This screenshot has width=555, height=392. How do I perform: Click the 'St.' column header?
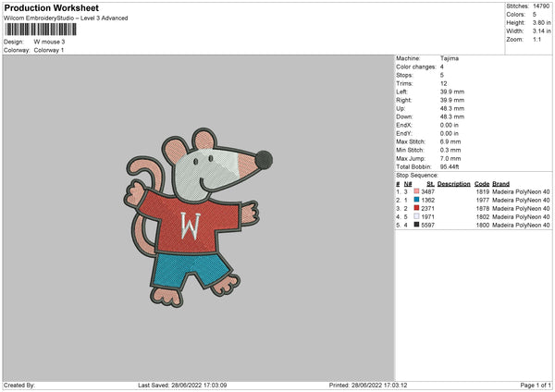click(x=430, y=184)
